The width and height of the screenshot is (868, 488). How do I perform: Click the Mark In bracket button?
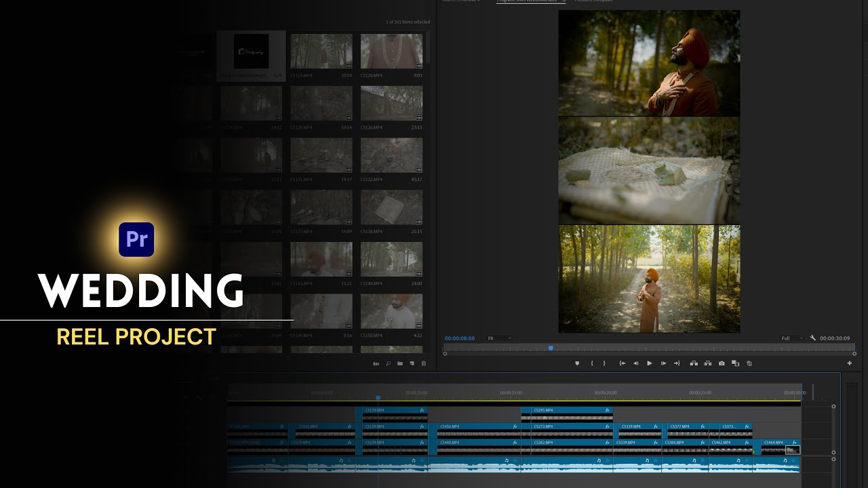(x=592, y=363)
